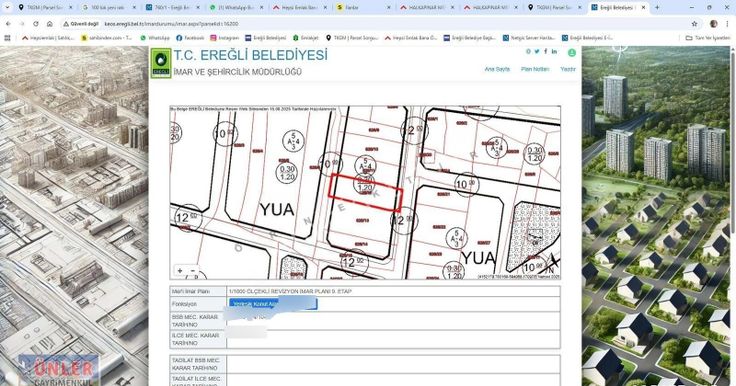Reload the current page
This screenshot has height=386, width=736.
tap(36, 23)
